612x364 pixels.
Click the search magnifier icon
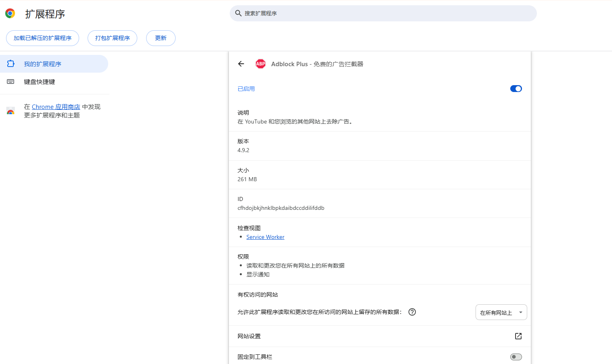[x=238, y=13]
